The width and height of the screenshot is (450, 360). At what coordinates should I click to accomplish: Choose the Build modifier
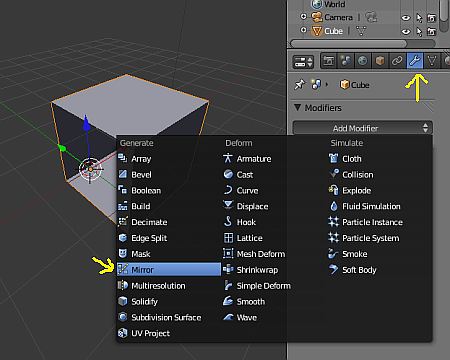pyautogui.click(x=168, y=206)
